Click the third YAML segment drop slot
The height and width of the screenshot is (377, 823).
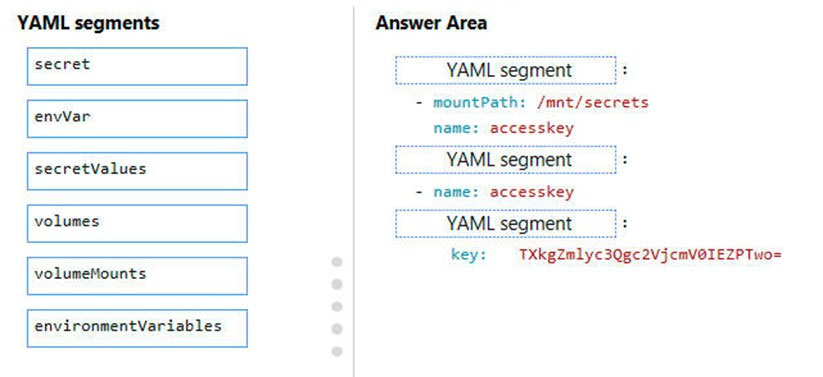[x=505, y=224]
